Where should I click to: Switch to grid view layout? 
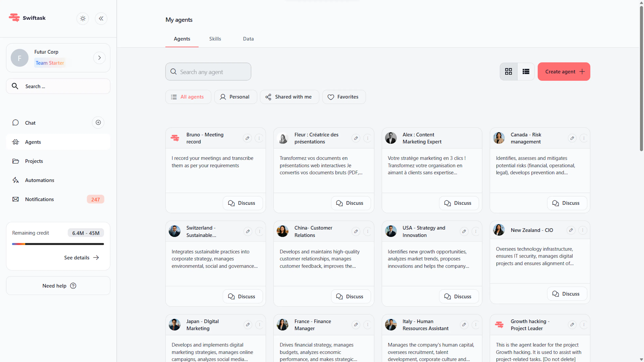pyautogui.click(x=508, y=71)
